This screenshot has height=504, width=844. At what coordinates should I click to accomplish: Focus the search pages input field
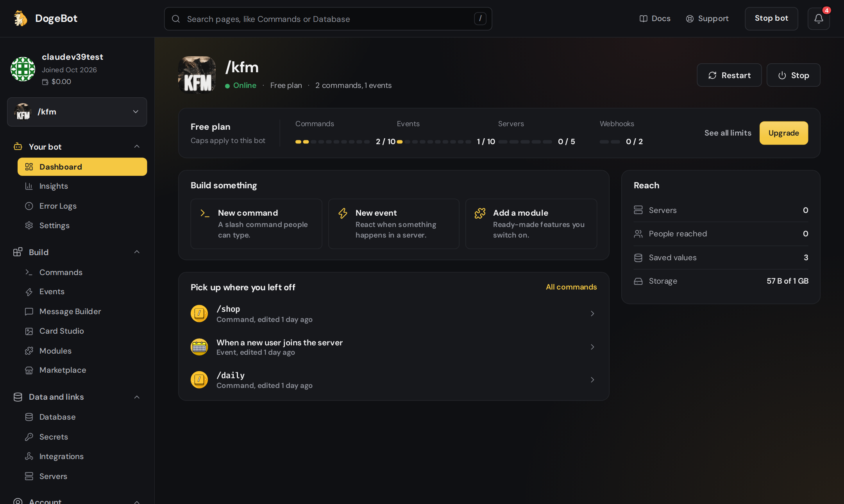(328, 19)
